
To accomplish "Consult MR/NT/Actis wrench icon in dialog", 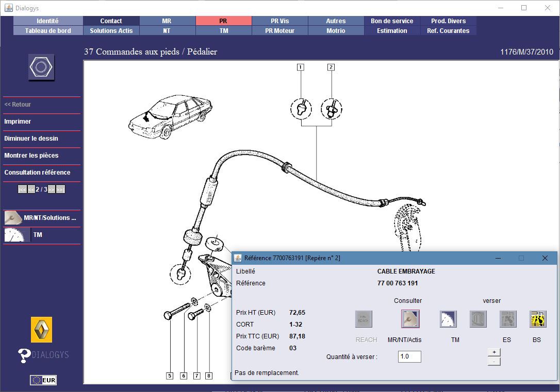I will (x=410, y=319).
